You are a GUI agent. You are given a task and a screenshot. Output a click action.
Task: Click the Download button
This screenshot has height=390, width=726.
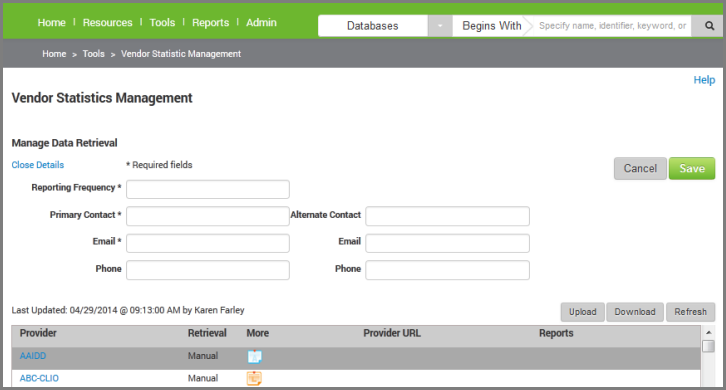(x=635, y=312)
